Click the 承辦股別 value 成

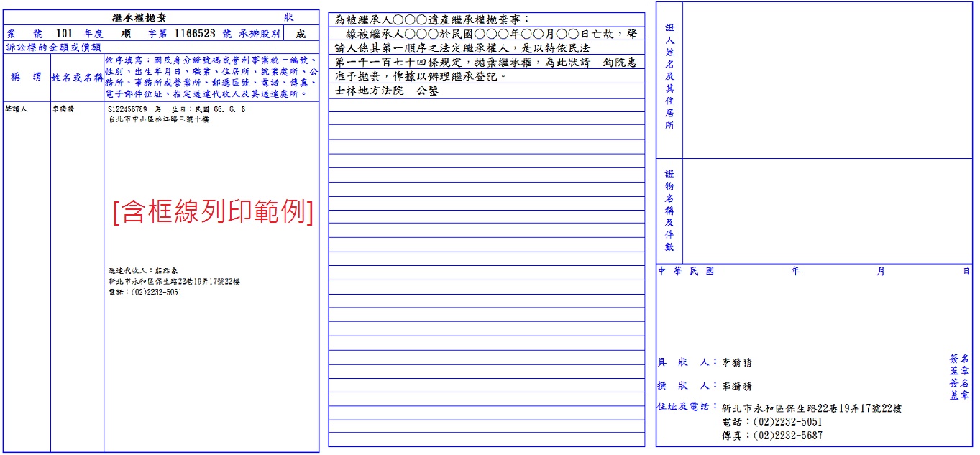coord(300,34)
